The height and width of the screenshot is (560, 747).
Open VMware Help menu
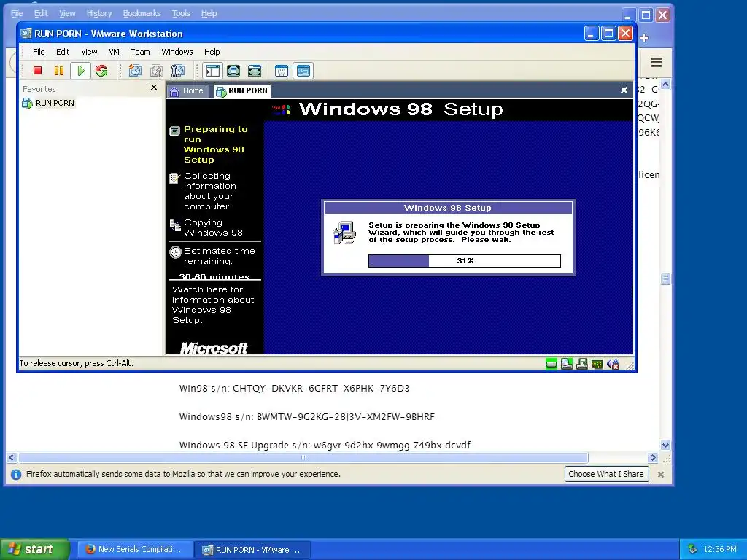click(x=212, y=52)
